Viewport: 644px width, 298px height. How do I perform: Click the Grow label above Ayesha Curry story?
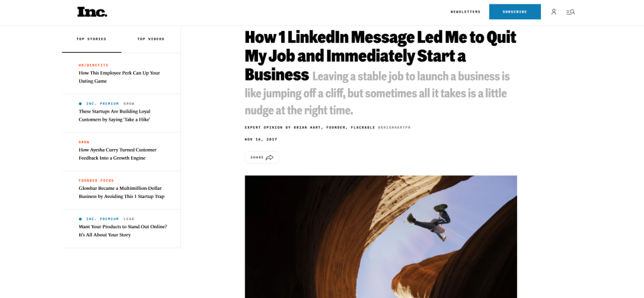[84, 142]
